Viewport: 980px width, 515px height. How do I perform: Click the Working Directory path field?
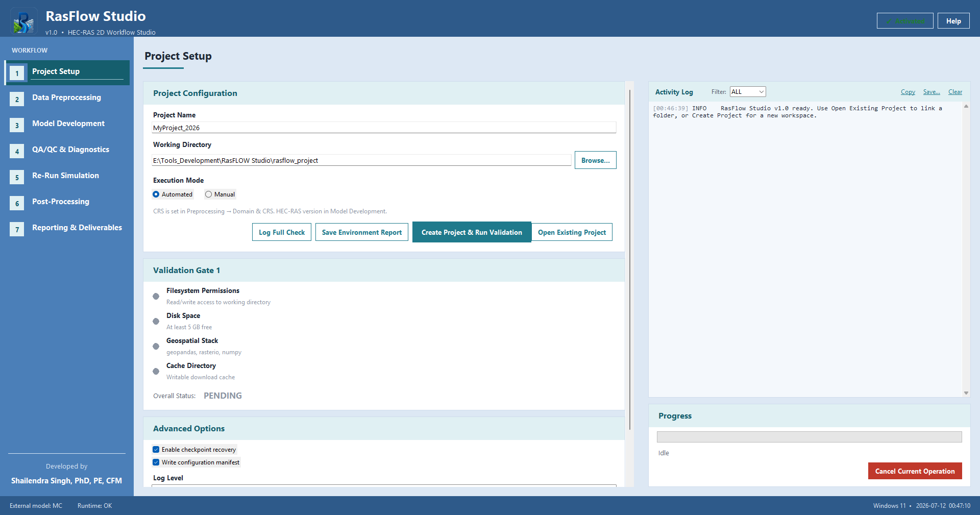[361, 160]
